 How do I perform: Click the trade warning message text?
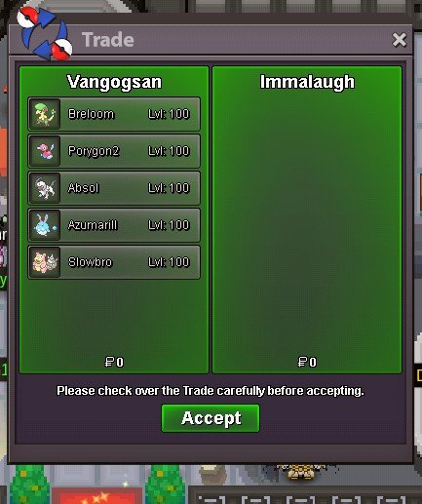click(x=211, y=391)
